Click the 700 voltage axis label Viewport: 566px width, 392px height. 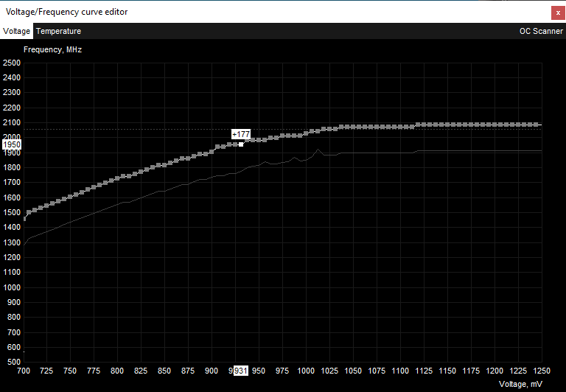(24, 371)
